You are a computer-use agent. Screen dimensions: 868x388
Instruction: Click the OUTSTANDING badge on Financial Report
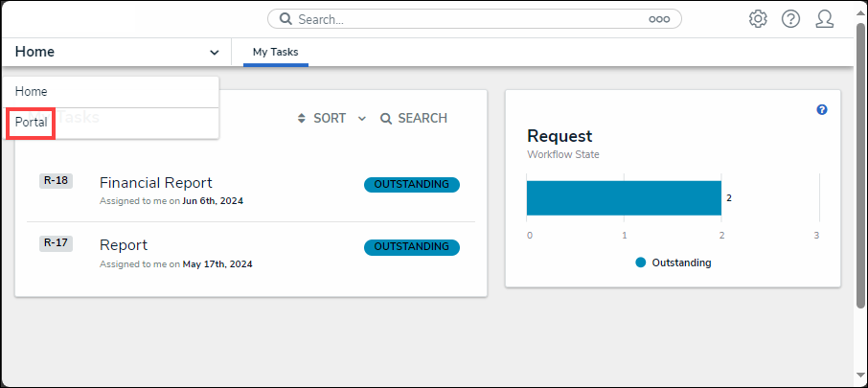[x=411, y=185]
